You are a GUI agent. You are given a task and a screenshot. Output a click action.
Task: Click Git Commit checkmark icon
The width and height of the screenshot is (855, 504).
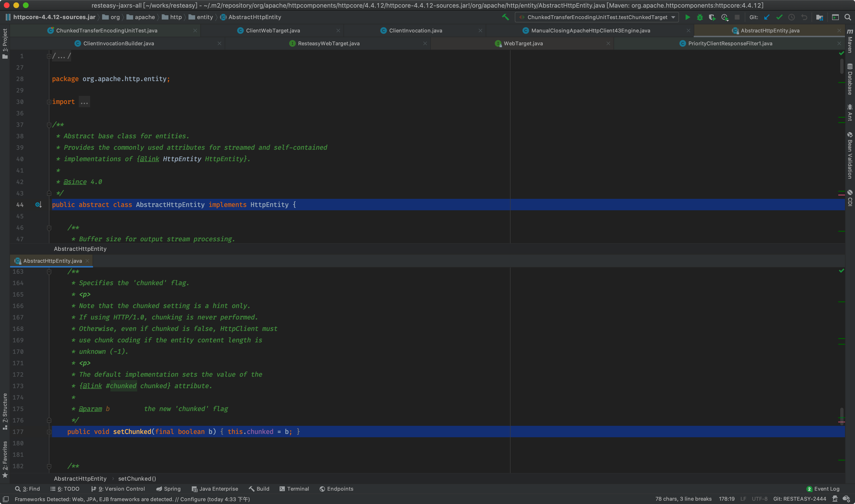click(779, 17)
